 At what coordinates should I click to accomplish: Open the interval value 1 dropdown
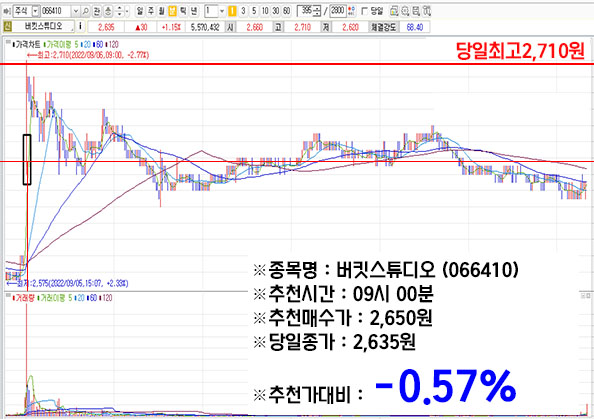[222, 11]
